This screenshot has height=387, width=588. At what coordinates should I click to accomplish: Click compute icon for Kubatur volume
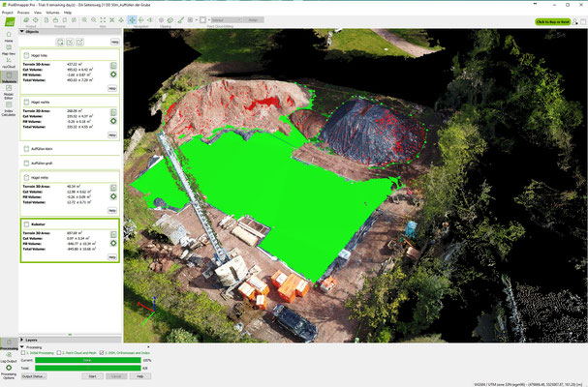coord(113,243)
